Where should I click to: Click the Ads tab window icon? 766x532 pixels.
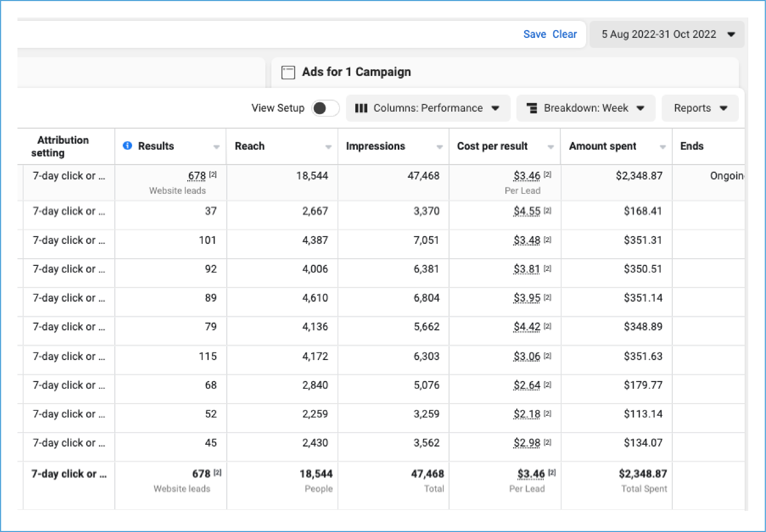[288, 72]
